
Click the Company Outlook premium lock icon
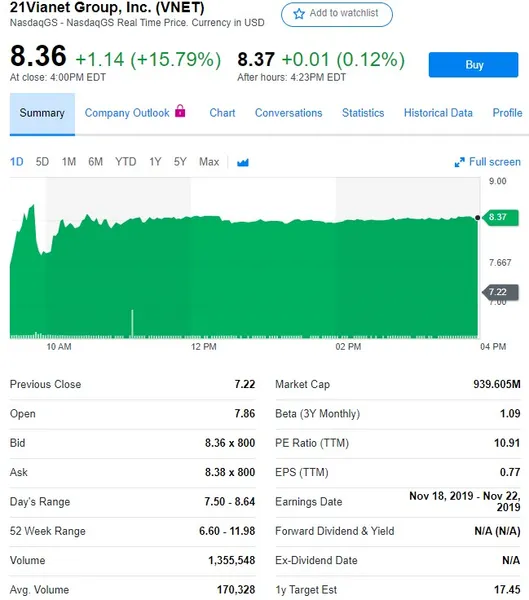click(180, 111)
